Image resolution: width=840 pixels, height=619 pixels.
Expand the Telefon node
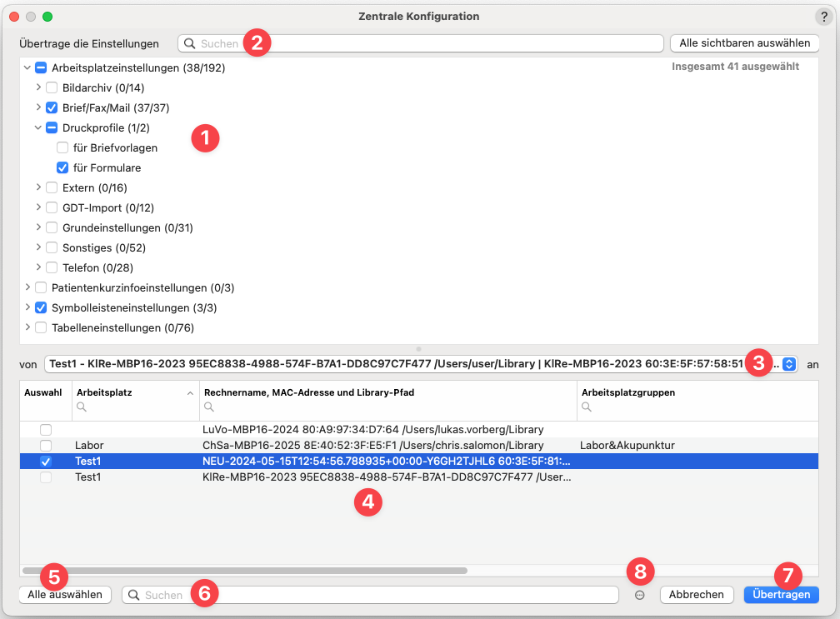click(38, 267)
